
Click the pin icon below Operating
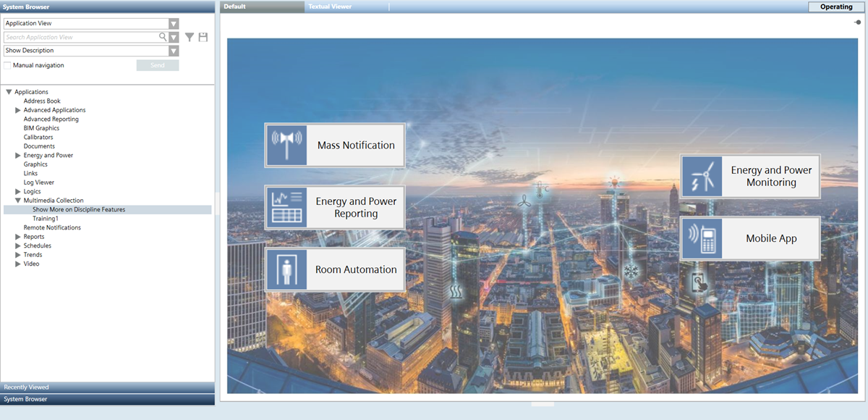[858, 22]
